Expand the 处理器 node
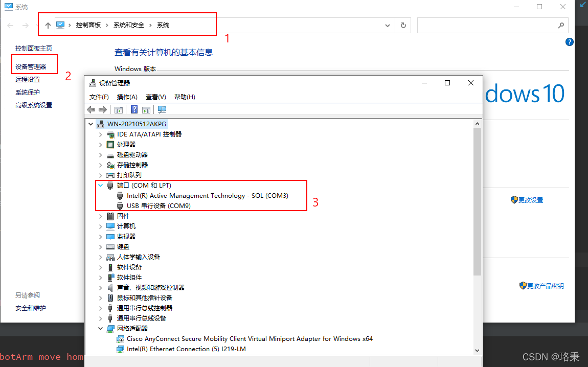The image size is (588, 367). 101,144
